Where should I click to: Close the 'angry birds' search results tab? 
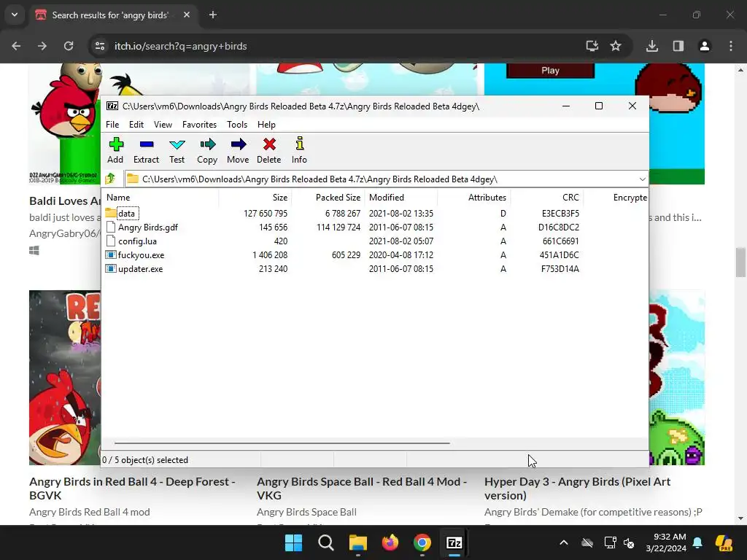[187, 15]
